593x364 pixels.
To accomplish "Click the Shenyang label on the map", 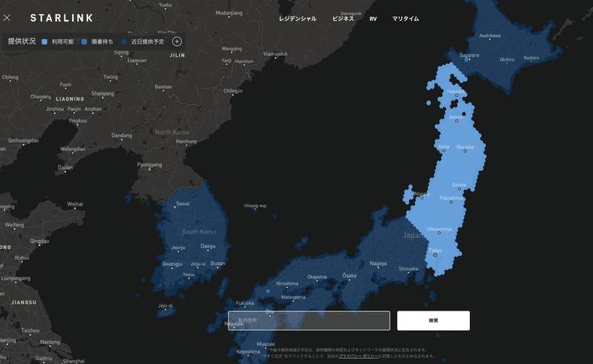I will click(102, 93).
